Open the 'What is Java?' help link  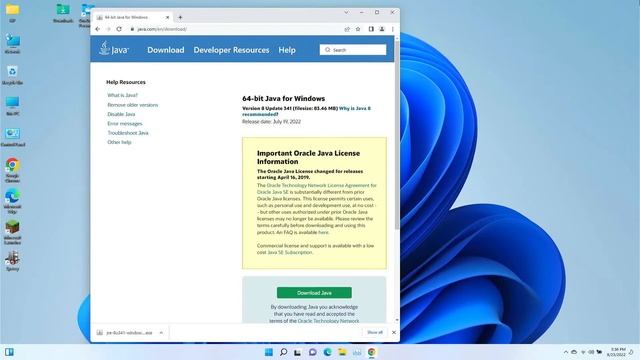click(x=122, y=95)
